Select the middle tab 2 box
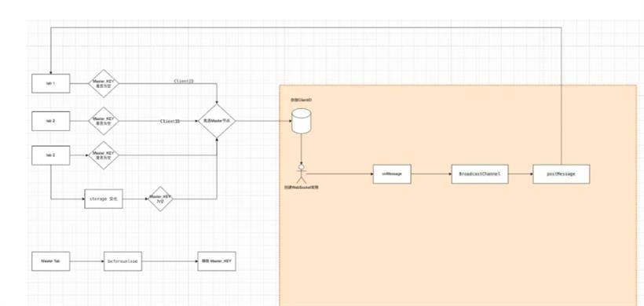This screenshot has height=306, width=644. tap(51, 121)
